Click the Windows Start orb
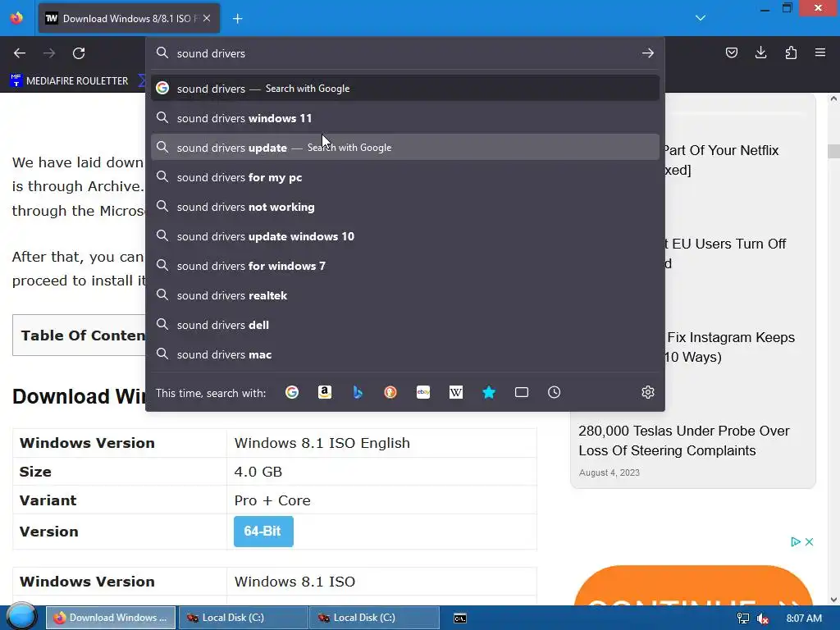Viewport: 840px width, 630px height. (21, 617)
